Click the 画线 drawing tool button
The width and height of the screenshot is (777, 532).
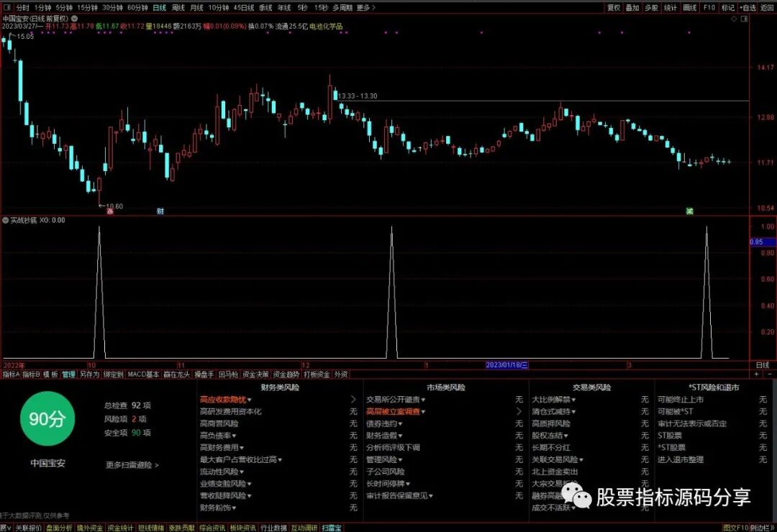(x=690, y=7)
